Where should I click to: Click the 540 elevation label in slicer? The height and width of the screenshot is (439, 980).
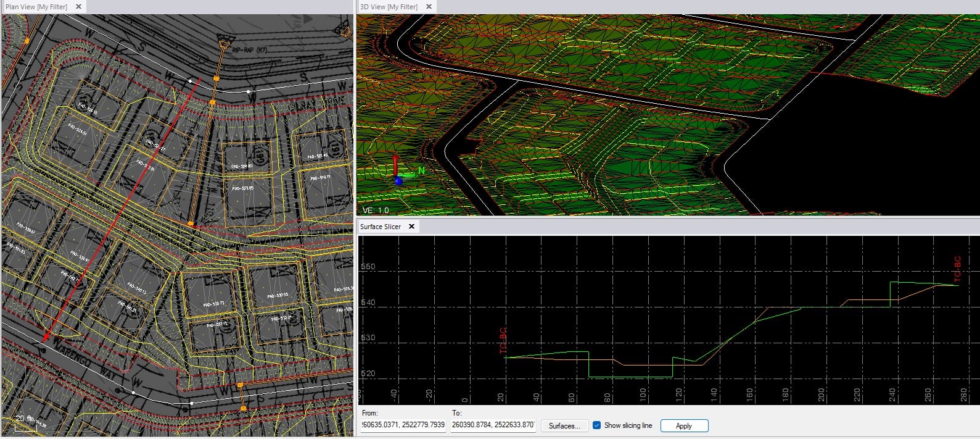(368, 303)
